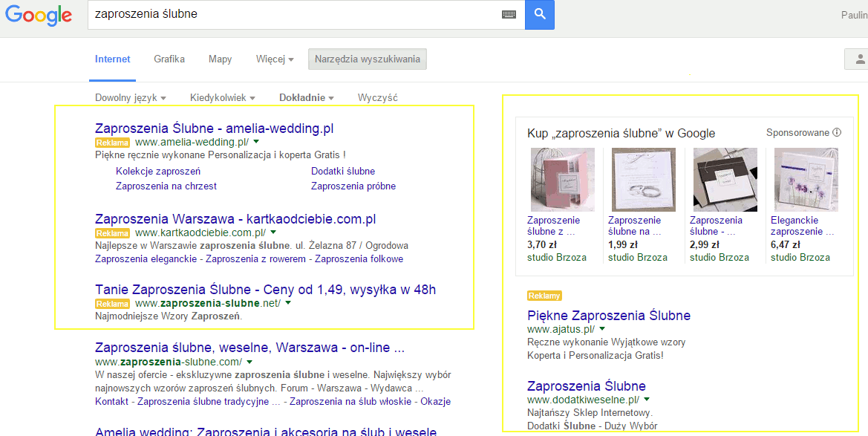Open the Kolekcje zaproszeń sitelink

158,172
